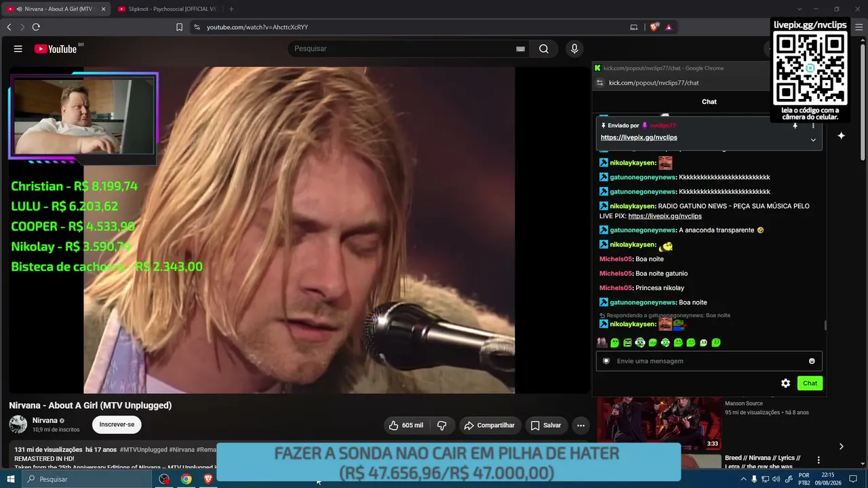The height and width of the screenshot is (488, 868).
Task: Open the Brave Rewards triangle icon
Action: coord(669,27)
